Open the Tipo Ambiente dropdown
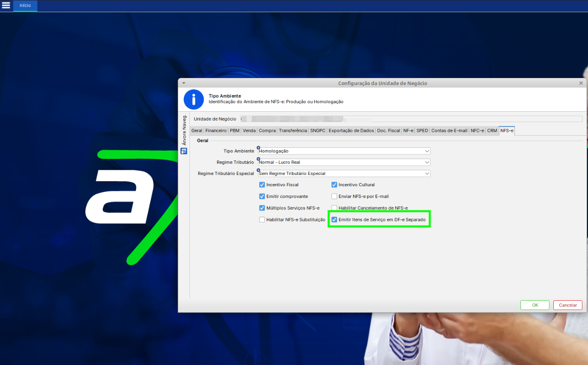The image size is (588, 365). pos(426,151)
